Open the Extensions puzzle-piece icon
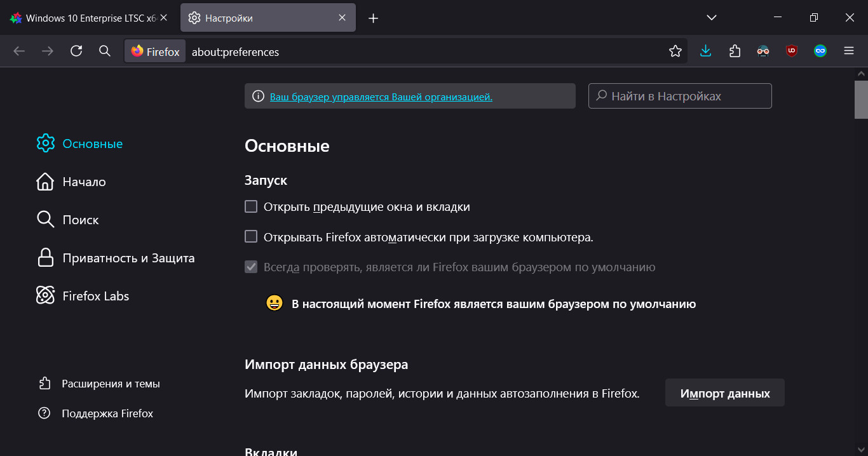This screenshot has height=456, width=868. click(x=735, y=51)
